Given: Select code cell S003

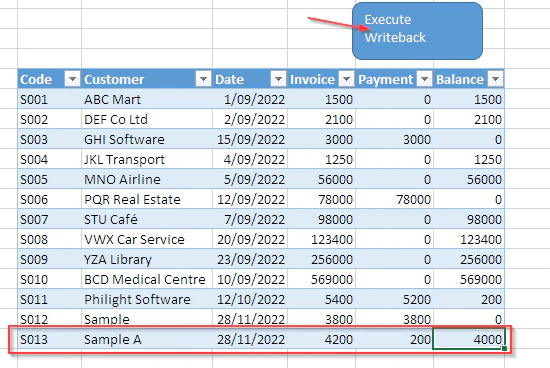Looking at the screenshot, I should [49, 139].
